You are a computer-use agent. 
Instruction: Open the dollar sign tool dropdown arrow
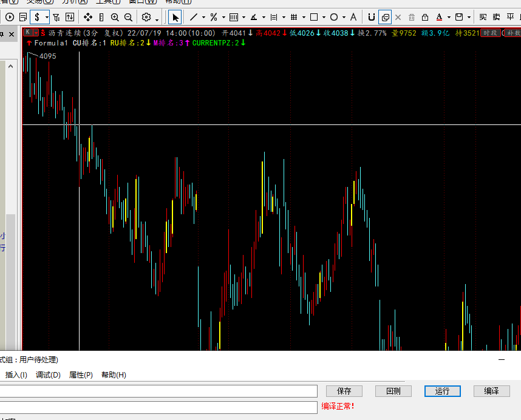point(47,17)
